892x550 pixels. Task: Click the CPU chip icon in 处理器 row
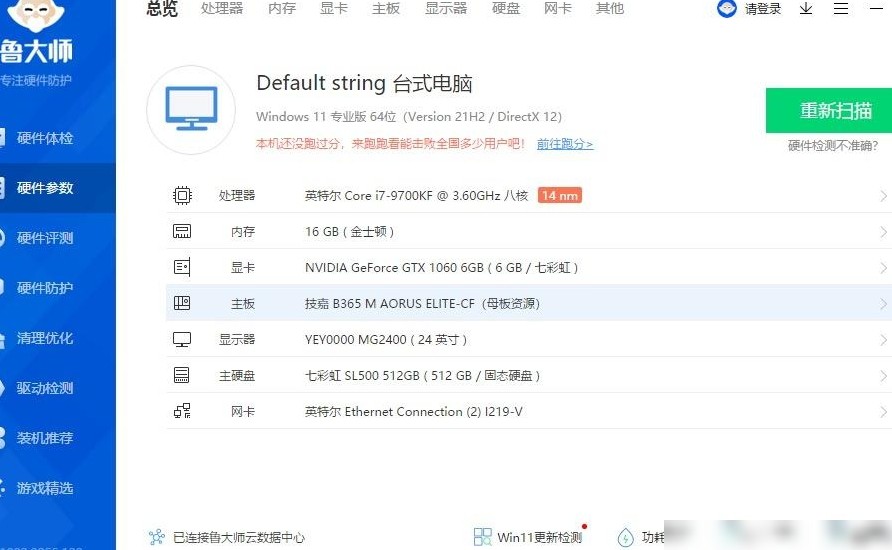[182, 196]
